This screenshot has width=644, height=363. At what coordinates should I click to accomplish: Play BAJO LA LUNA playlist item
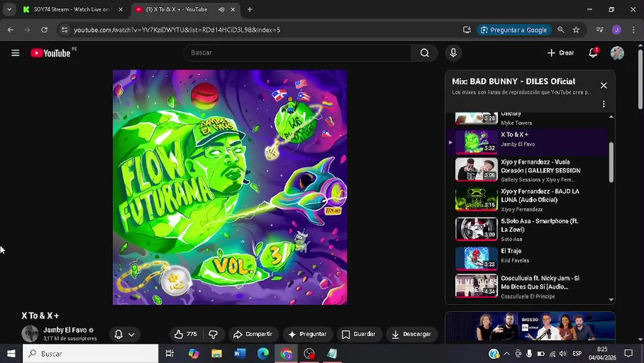point(528,200)
